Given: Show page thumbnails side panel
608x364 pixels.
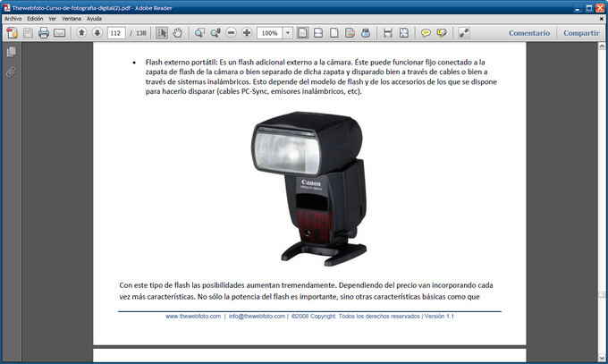Looking at the screenshot, I should (x=12, y=52).
